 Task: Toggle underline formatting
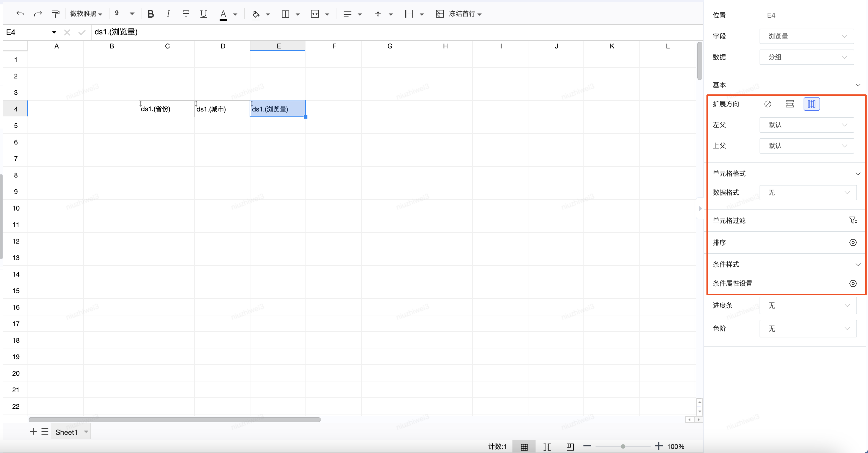[203, 14]
